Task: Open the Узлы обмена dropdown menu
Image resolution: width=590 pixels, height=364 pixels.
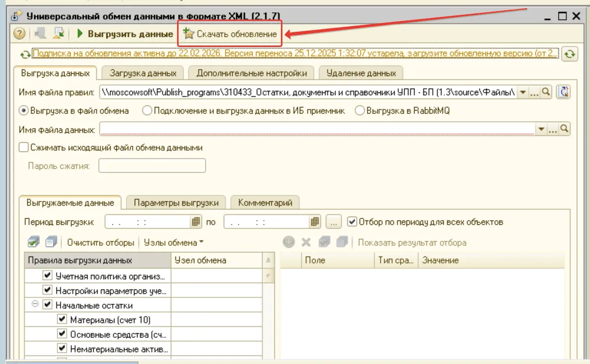Action: click(x=173, y=242)
